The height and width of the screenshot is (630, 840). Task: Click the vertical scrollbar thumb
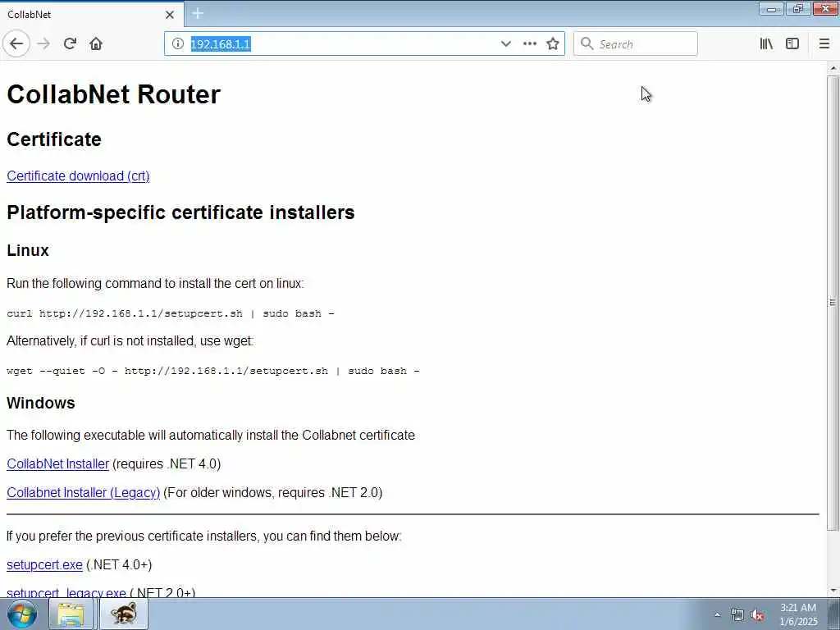[833, 303]
